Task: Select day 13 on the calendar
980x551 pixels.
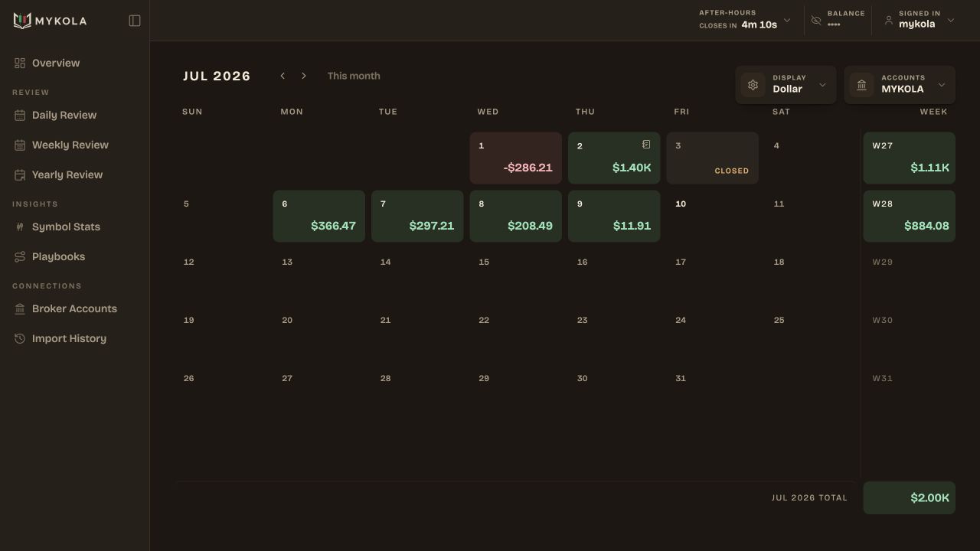Action: (287, 262)
